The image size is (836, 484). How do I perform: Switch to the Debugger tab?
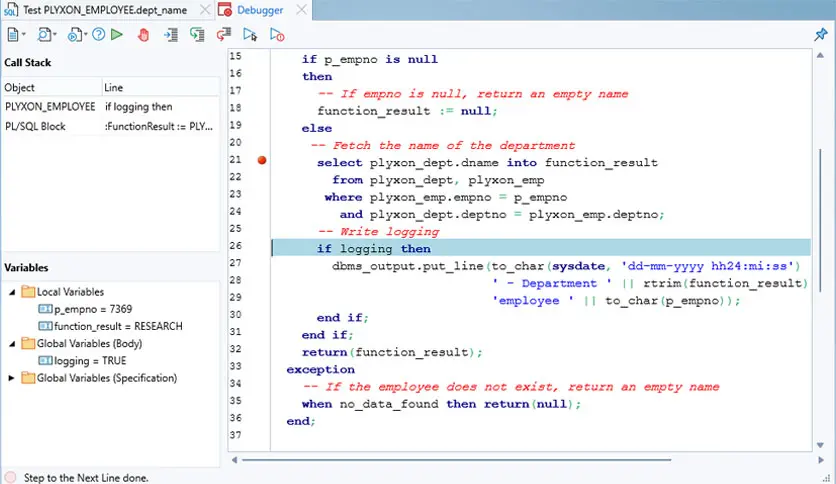260,10
